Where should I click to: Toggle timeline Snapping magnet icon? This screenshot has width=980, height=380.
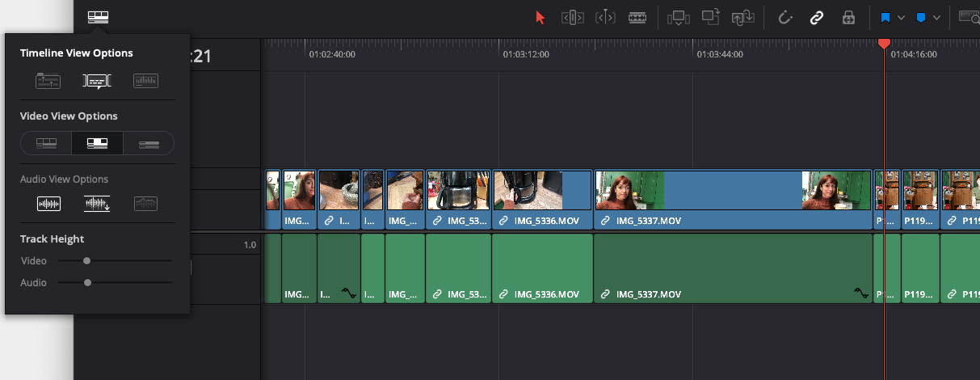[785, 17]
